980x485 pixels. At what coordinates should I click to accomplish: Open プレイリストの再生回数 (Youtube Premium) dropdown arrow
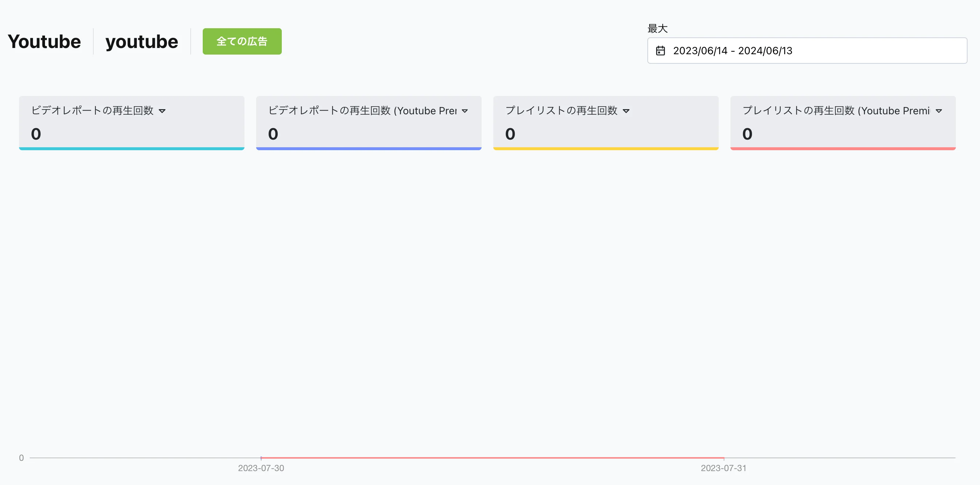tap(939, 111)
